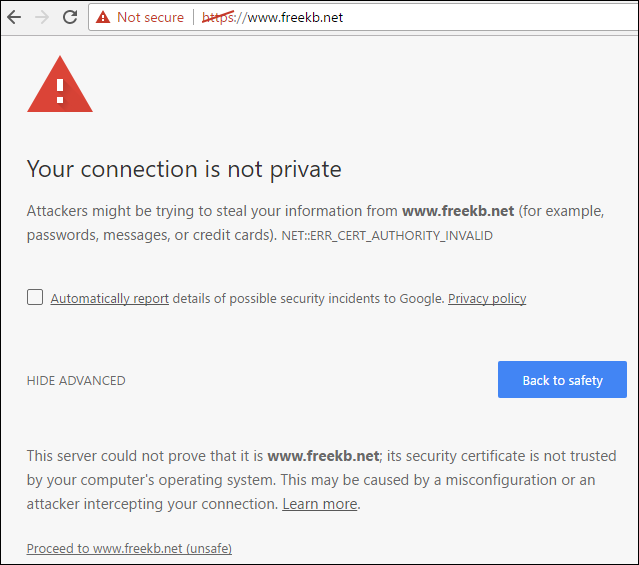Click the large red warning triangle image

(x=60, y=84)
